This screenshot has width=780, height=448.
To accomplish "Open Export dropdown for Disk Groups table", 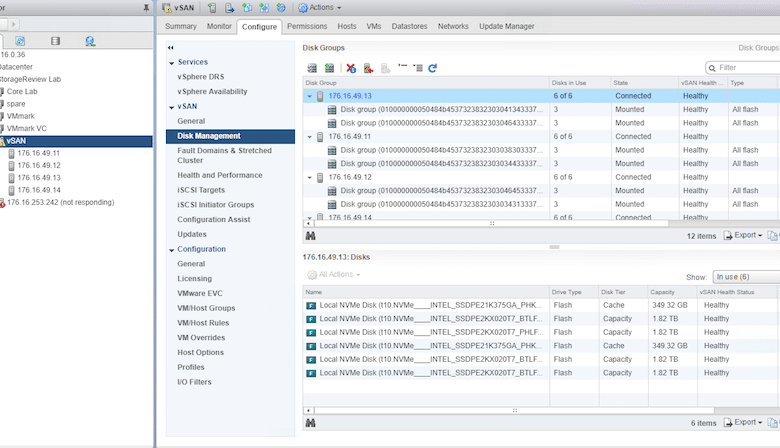I will pyautogui.click(x=743, y=235).
